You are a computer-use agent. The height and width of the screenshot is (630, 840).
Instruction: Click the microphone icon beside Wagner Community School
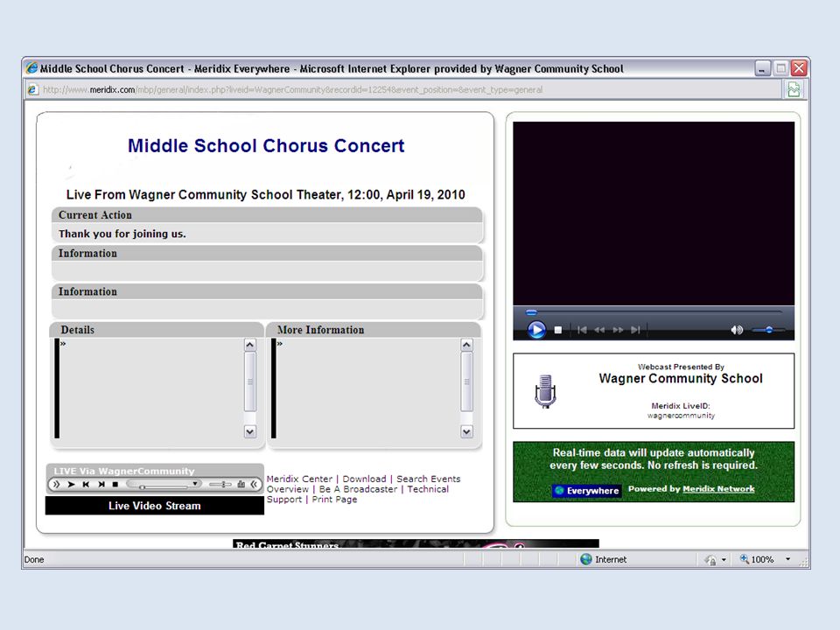[x=545, y=391]
